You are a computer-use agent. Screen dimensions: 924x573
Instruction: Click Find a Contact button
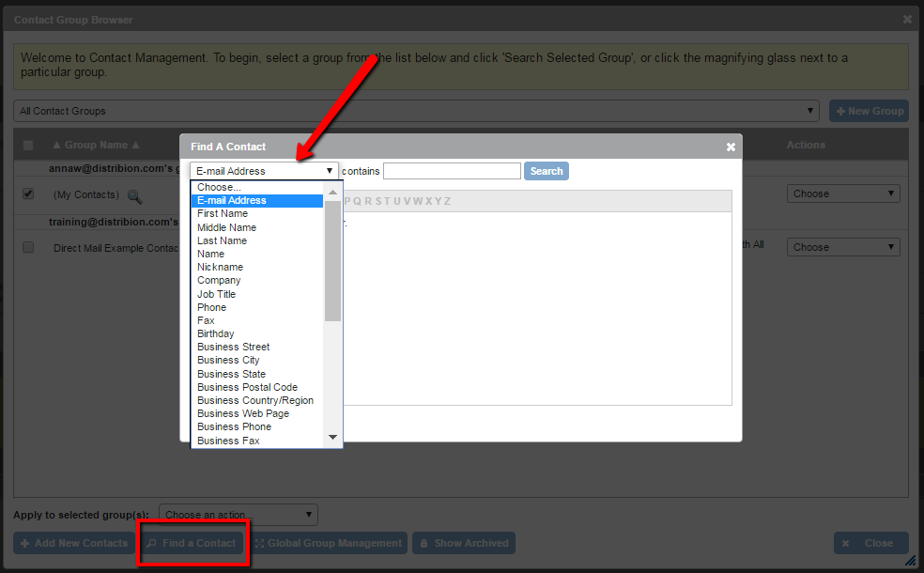(x=192, y=543)
